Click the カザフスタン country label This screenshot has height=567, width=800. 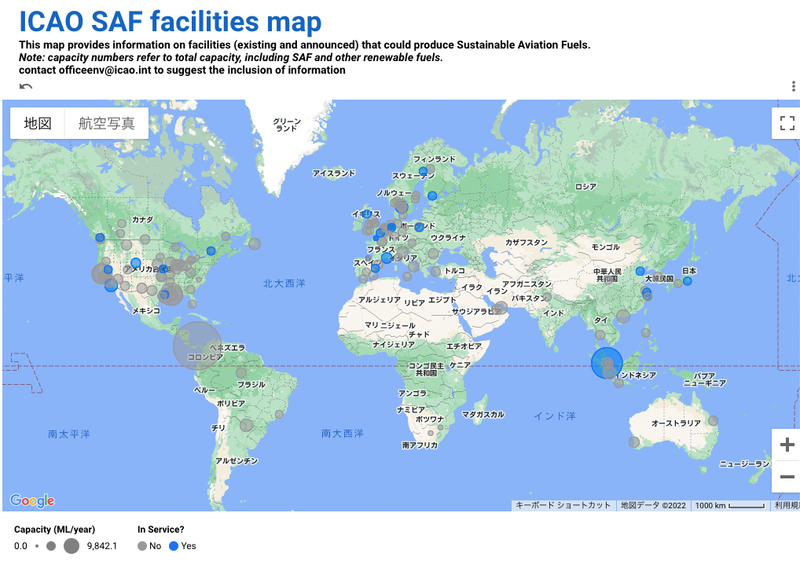coord(527,242)
